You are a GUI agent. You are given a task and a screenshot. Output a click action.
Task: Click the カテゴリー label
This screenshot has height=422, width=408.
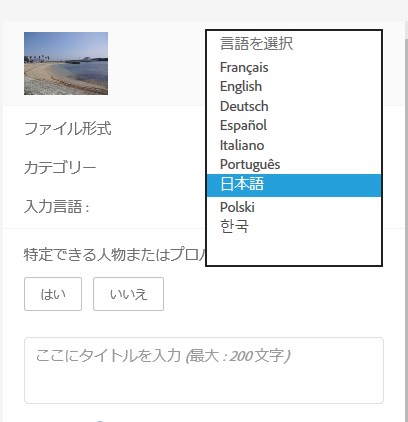60,168
